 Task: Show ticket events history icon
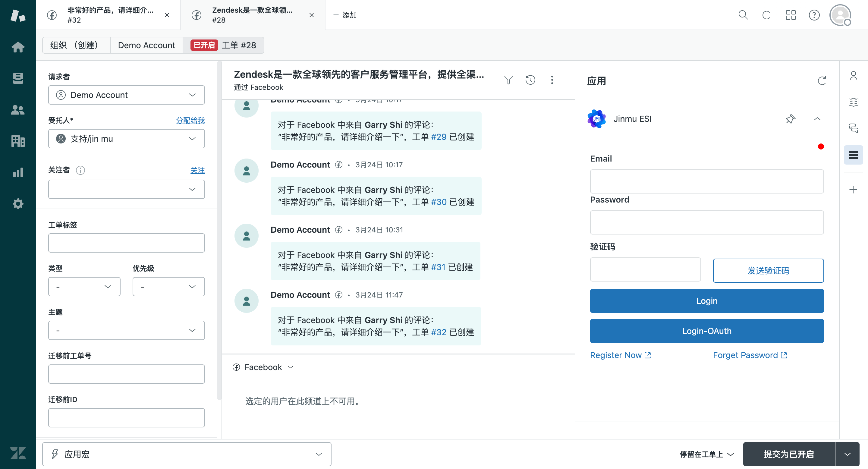point(530,80)
